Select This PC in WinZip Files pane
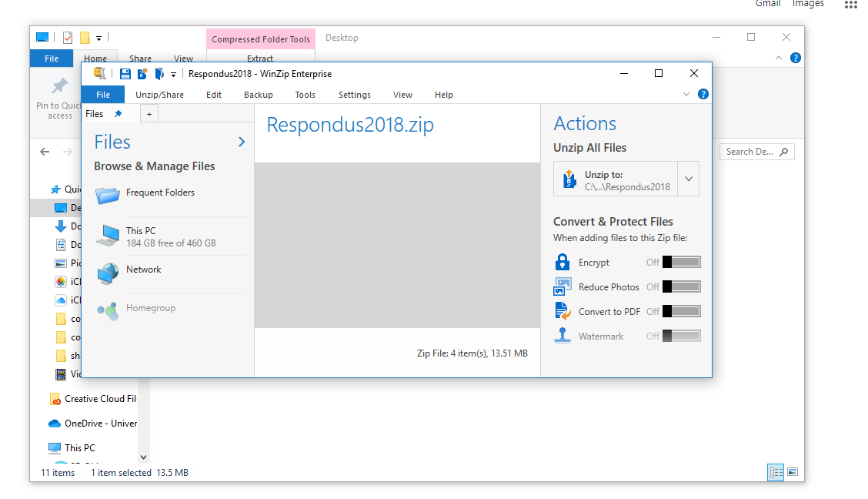This screenshot has width=868, height=499. point(171,236)
